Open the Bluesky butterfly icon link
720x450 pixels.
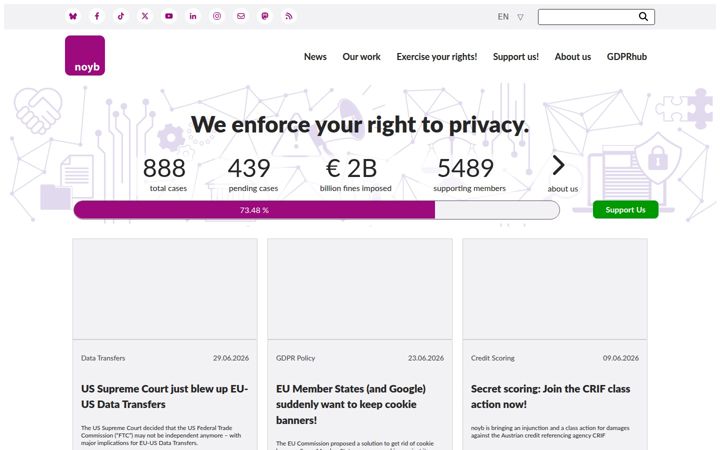click(x=73, y=16)
